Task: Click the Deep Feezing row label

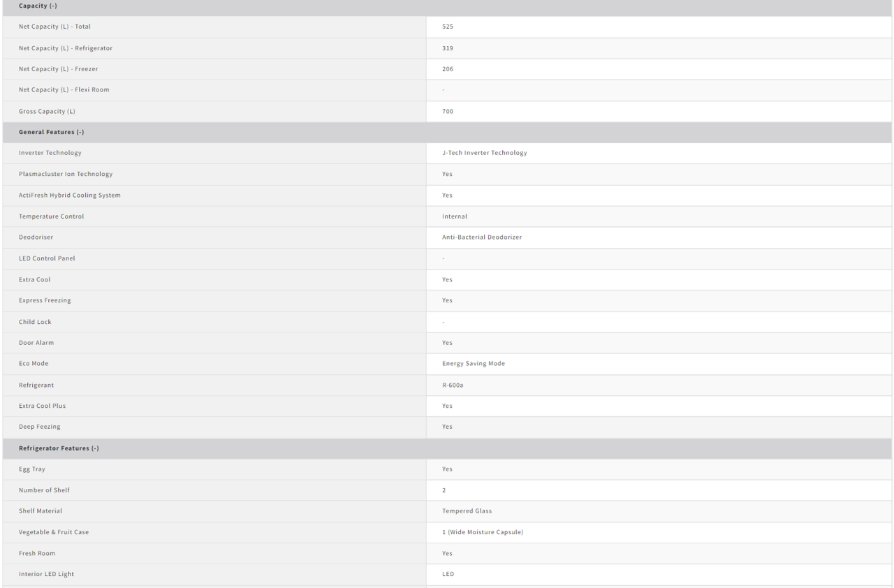Action: pyautogui.click(x=39, y=427)
